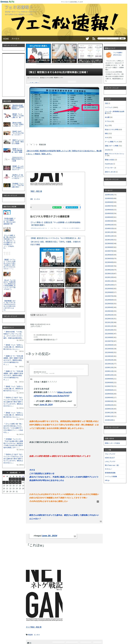This screenshot has height=644, width=129.
Task: Open the 【願望】ツイフェミ top carousel thumbnail
Action: [90, 53]
